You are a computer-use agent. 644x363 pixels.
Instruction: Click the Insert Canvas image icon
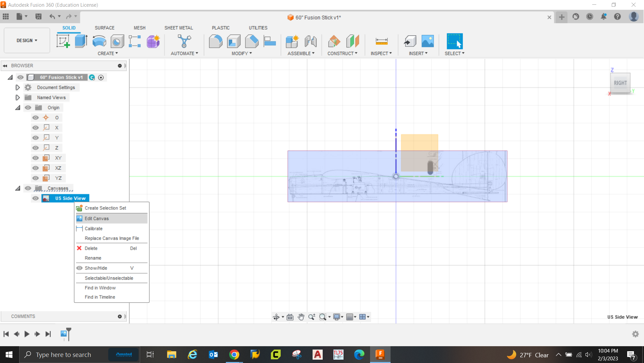[x=428, y=41]
